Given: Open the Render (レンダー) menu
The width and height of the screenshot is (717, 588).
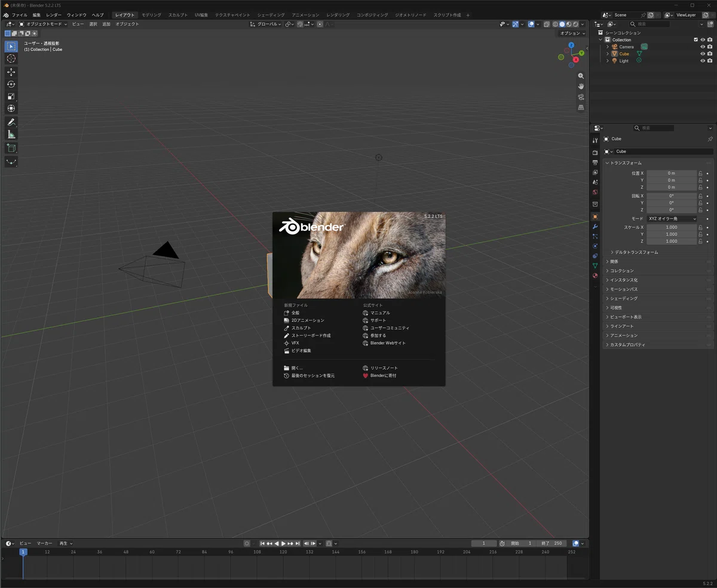Looking at the screenshot, I should [x=54, y=15].
